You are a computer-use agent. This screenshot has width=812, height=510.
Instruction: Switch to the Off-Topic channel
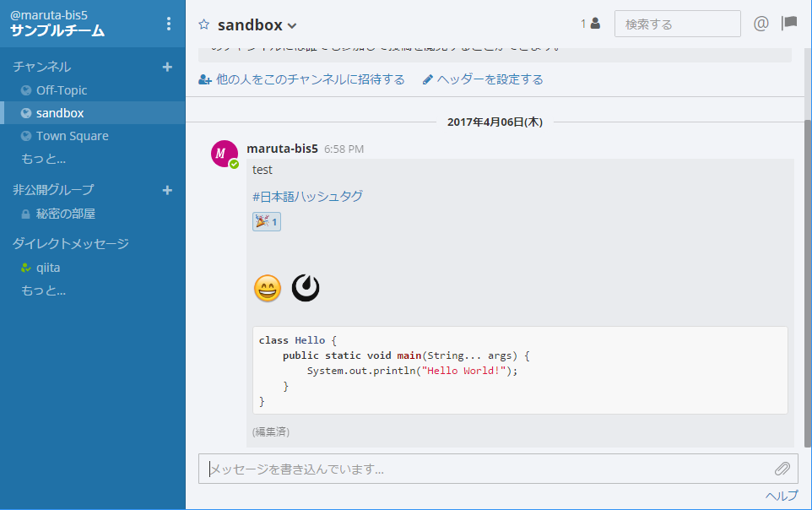(x=61, y=90)
